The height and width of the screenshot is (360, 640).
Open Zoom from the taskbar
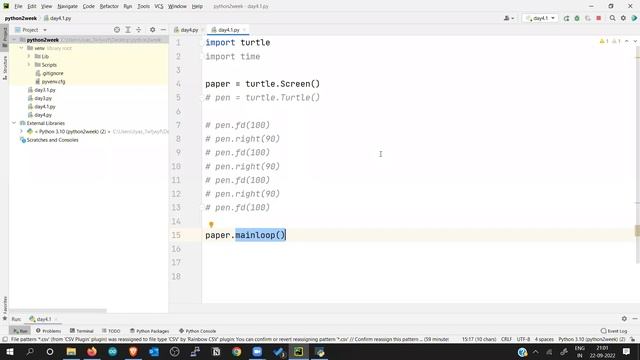257,352
